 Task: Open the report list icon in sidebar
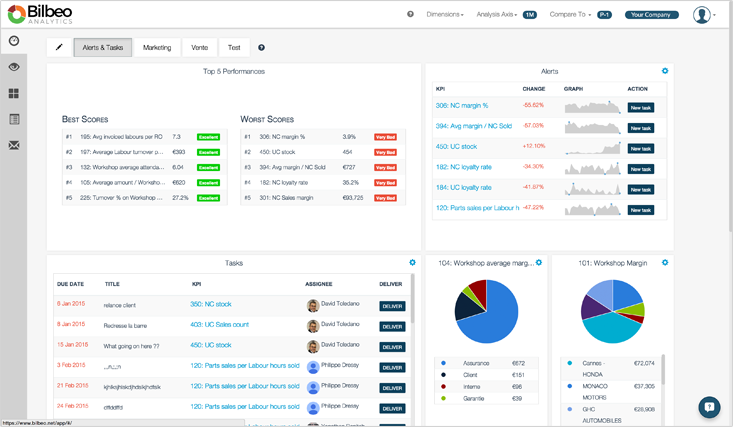[14, 119]
